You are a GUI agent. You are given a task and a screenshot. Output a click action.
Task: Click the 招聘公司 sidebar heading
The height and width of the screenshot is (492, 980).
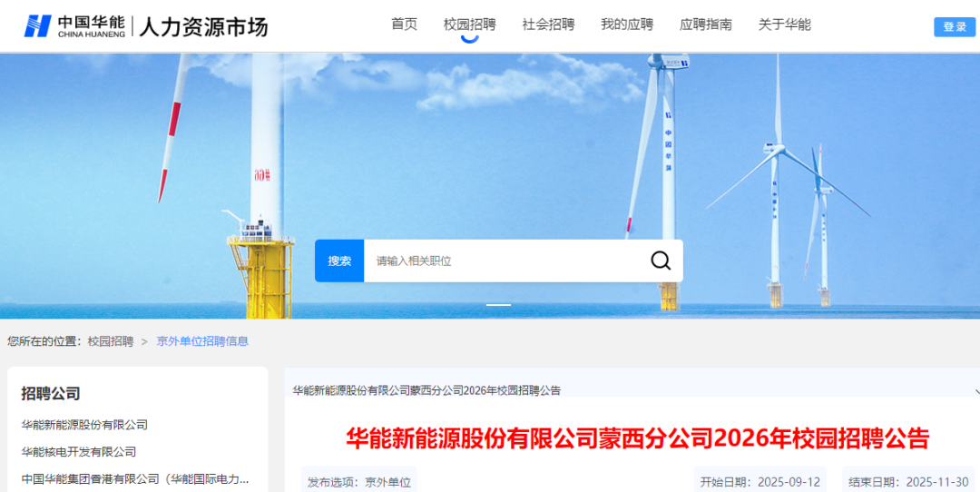[51, 394]
